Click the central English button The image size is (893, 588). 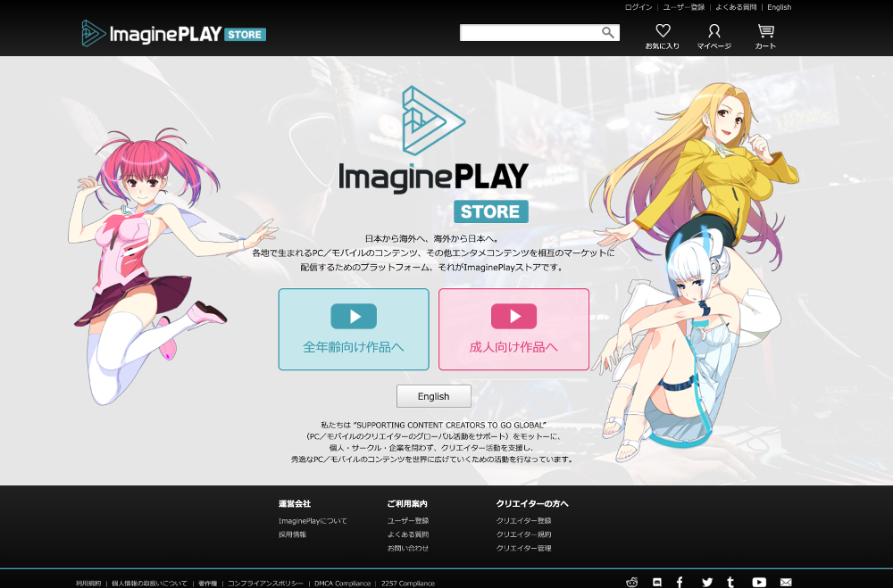coord(434,396)
